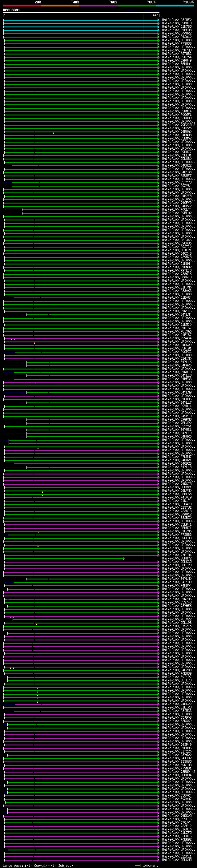The image size is (197, 868).
Task: Select hit label UniRef100_C1MWH4
Action: coord(177,264)
